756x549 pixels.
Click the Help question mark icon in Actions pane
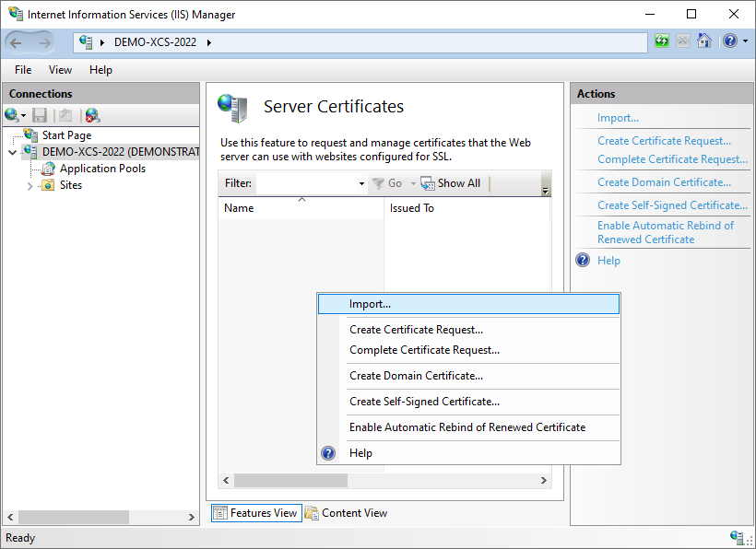583,261
